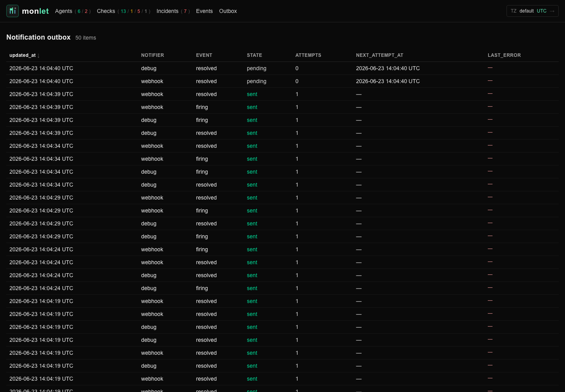Click 'pending' state in 14:04:40 webhook row
This screenshot has width=565, height=392.
point(257,81)
